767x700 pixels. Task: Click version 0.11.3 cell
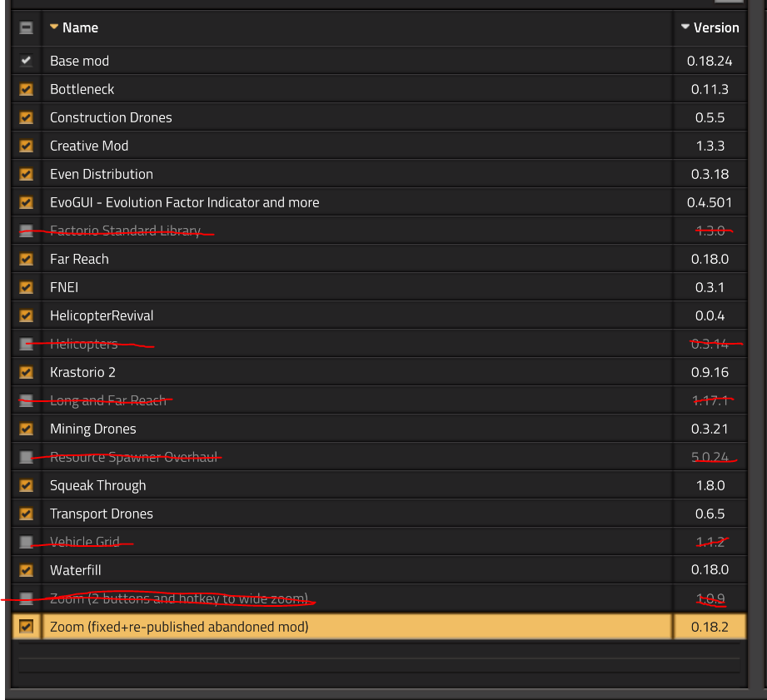tap(710, 89)
